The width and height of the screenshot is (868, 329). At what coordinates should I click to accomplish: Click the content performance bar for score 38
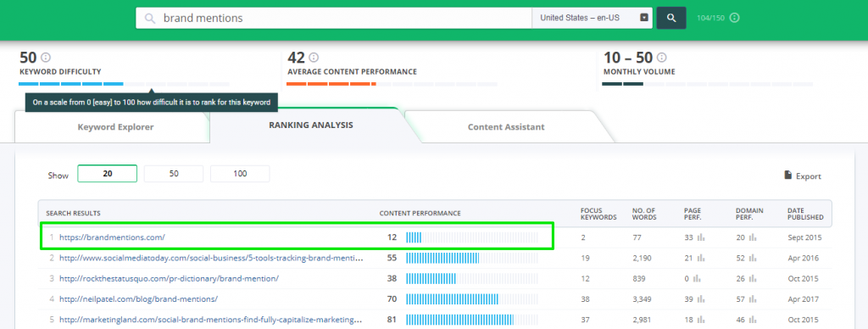(471, 279)
